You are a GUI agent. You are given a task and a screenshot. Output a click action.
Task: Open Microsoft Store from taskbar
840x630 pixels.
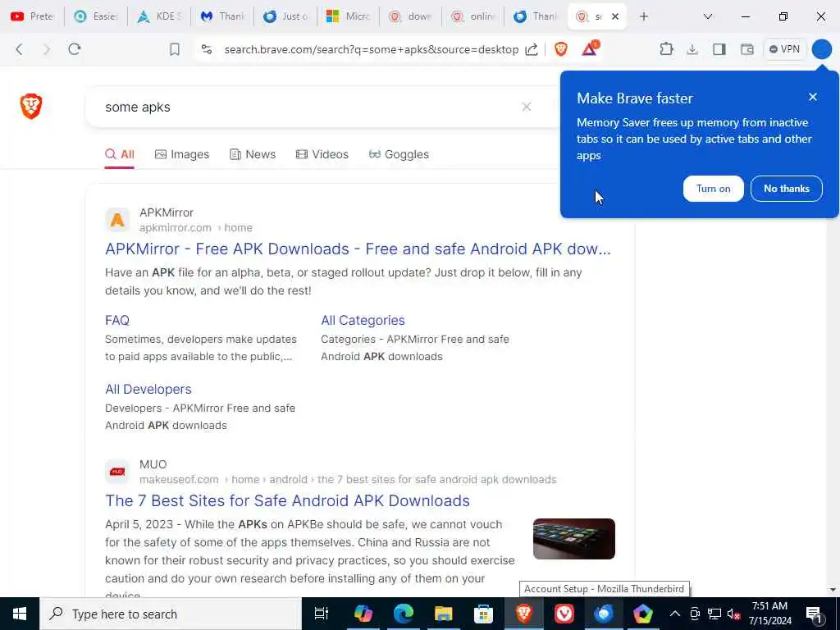pyautogui.click(x=484, y=614)
